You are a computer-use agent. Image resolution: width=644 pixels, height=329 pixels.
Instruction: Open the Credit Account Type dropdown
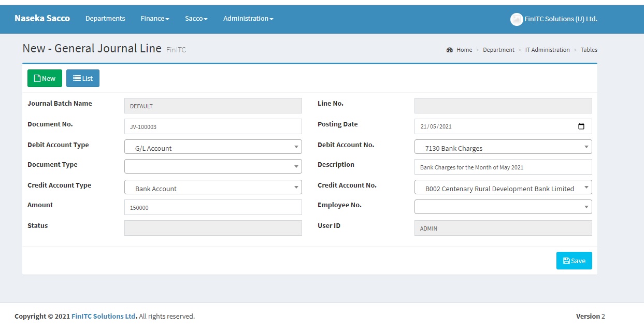213,188
